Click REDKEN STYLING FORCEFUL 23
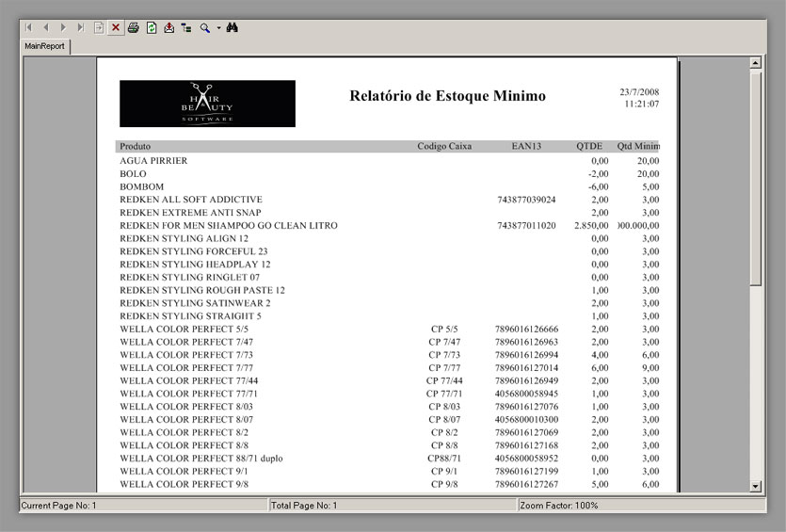 (194, 251)
